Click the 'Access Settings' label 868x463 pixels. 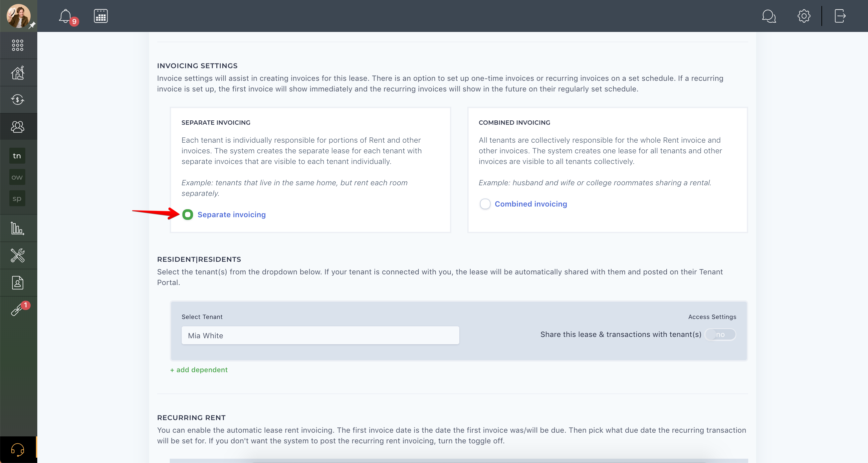pyautogui.click(x=712, y=317)
